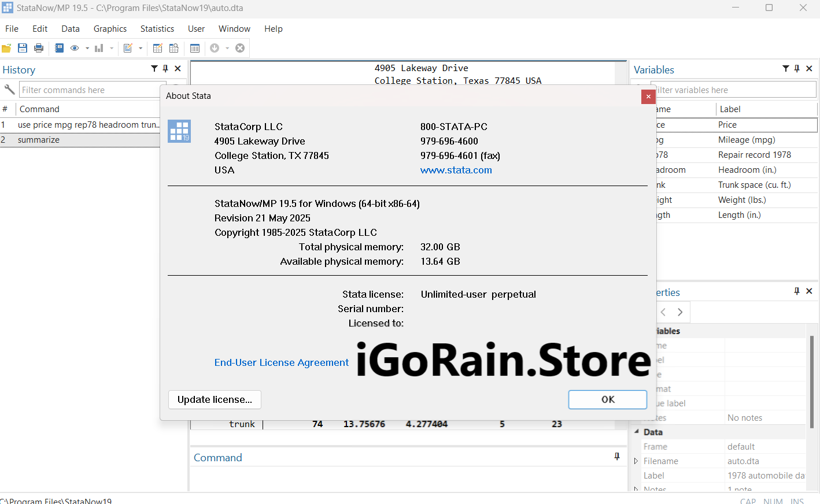Open the Graphics menu
This screenshot has height=504, width=820.
110,29
